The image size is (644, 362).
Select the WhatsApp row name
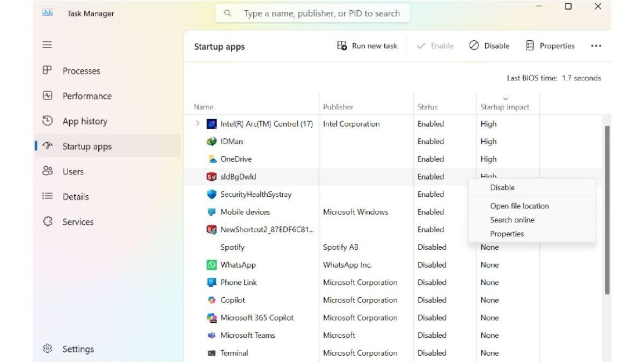(x=238, y=265)
